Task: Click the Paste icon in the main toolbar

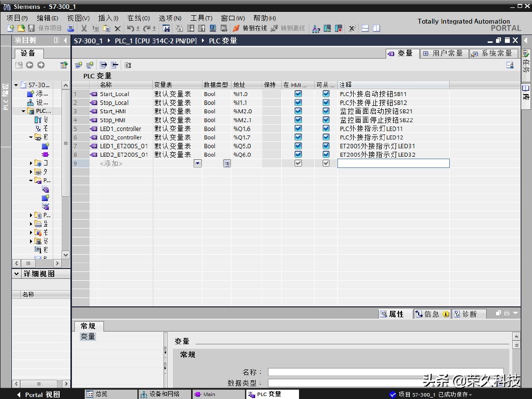Action: click(x=106, y=28)
